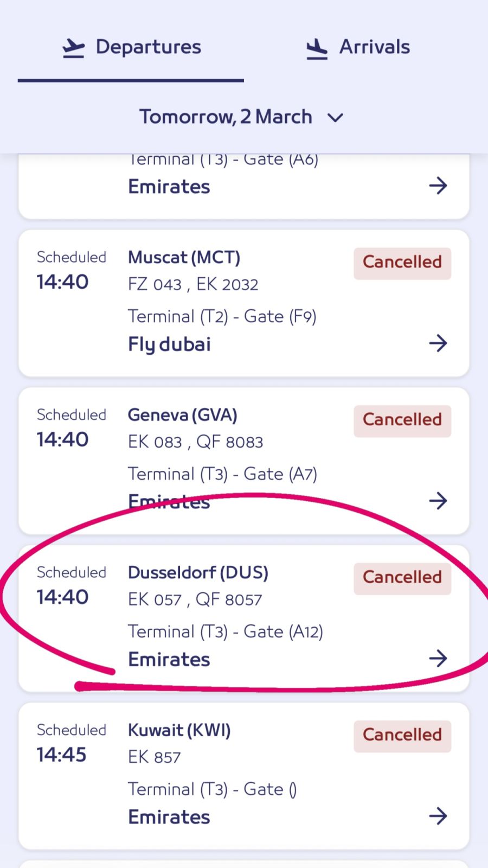Open details arrow for the Geneva flight

438,501
